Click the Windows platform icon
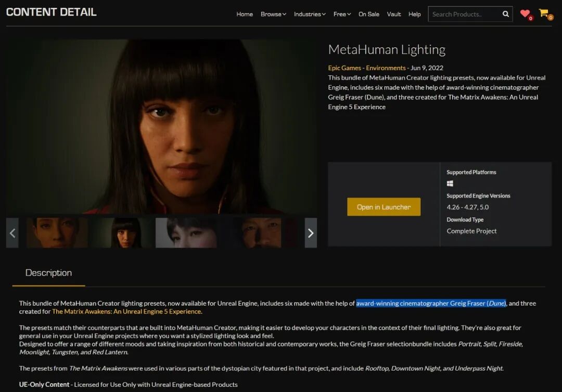Screen dimensions: 562x392 (x=450, y=184)
